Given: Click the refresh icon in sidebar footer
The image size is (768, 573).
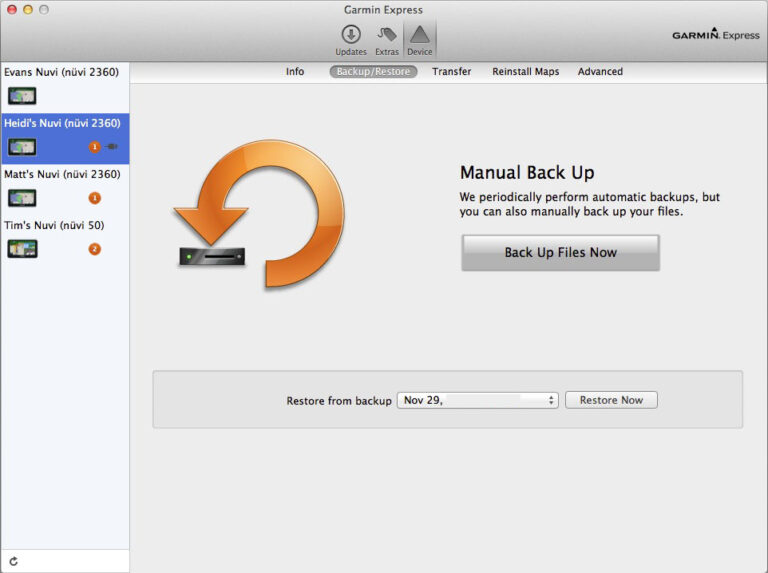Looking at the screenshot, I should [x=14, y=561].
